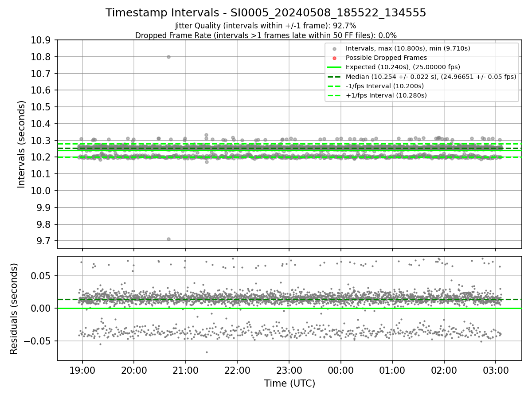
Task: Click the 10.9 y-axis tick label
Action: (x=41, y=40)
